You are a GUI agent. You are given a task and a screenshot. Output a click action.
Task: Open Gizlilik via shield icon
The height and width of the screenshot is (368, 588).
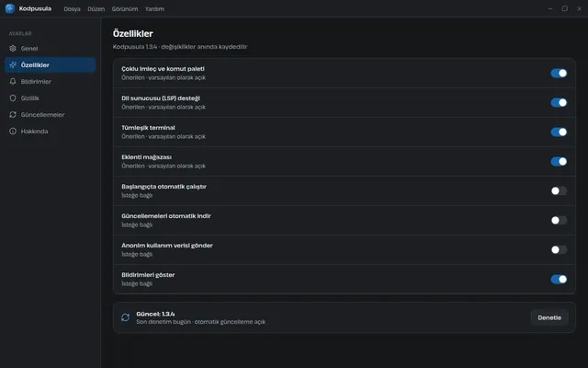13,98
